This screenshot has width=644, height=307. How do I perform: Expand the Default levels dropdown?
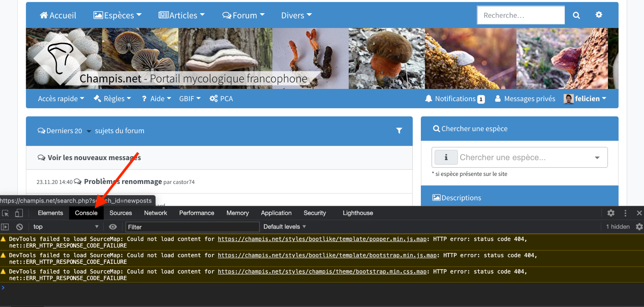tap(284, 227)
